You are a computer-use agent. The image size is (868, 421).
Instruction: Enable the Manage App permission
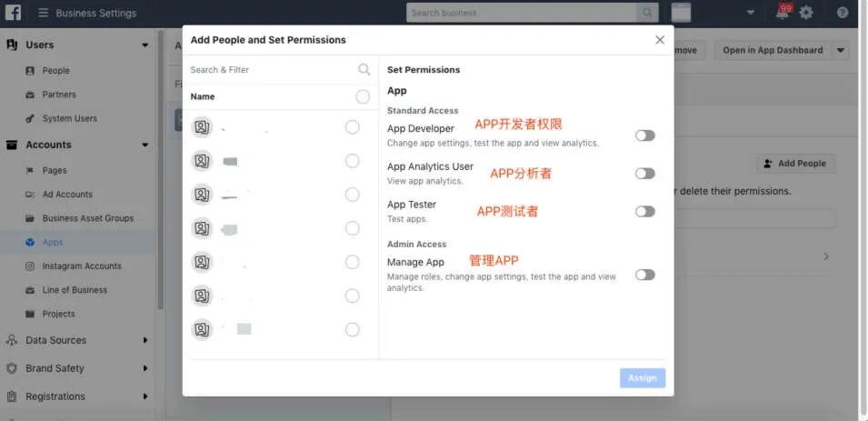pos(645,275)
